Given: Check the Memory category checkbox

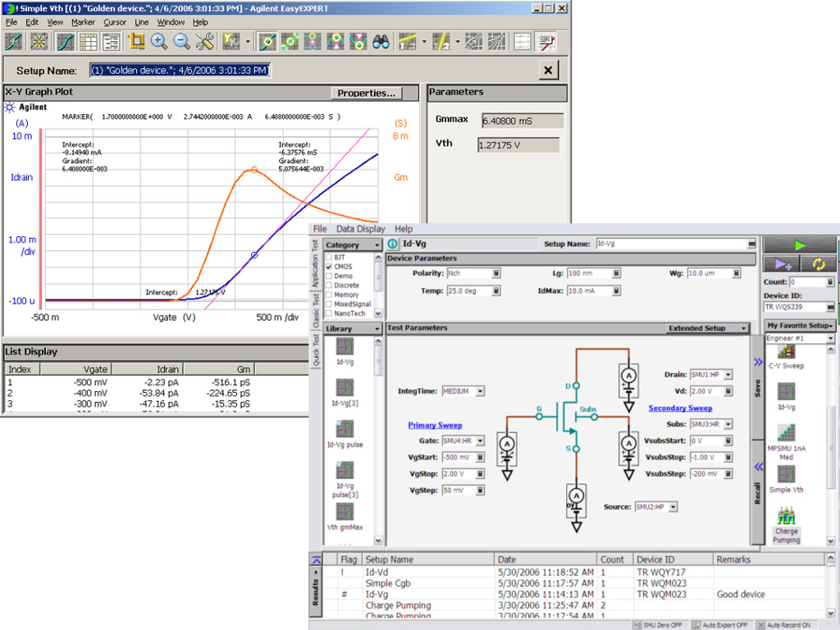Looking at the screenshot, I should click(329, 294).
